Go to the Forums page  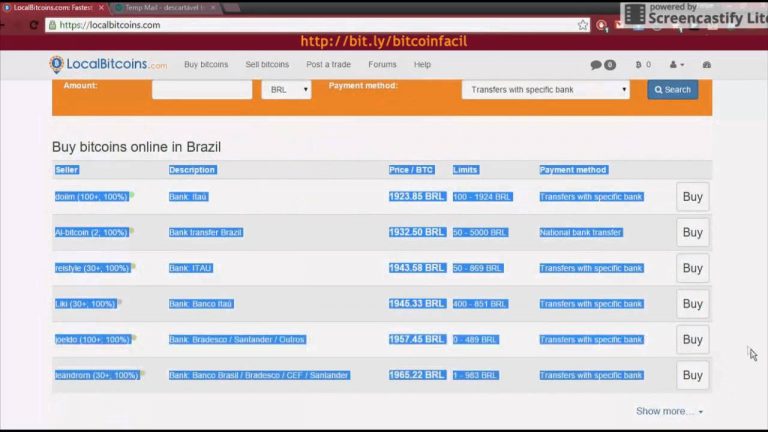click(x=383, y=65)
